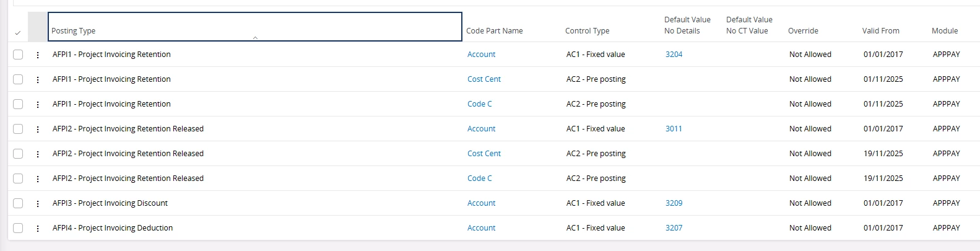The width and height of the screenshot is (980, 251).
Task: Open three-dot menu for AFPI1 Code C row
Action: [38, 104]
